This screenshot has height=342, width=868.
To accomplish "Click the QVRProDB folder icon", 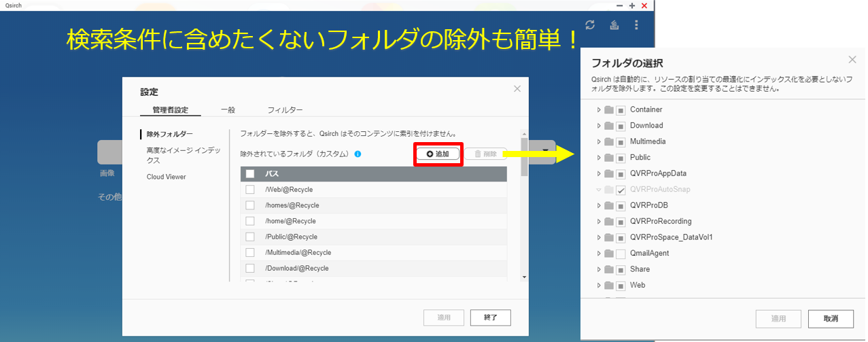I will tap(609, 205).
